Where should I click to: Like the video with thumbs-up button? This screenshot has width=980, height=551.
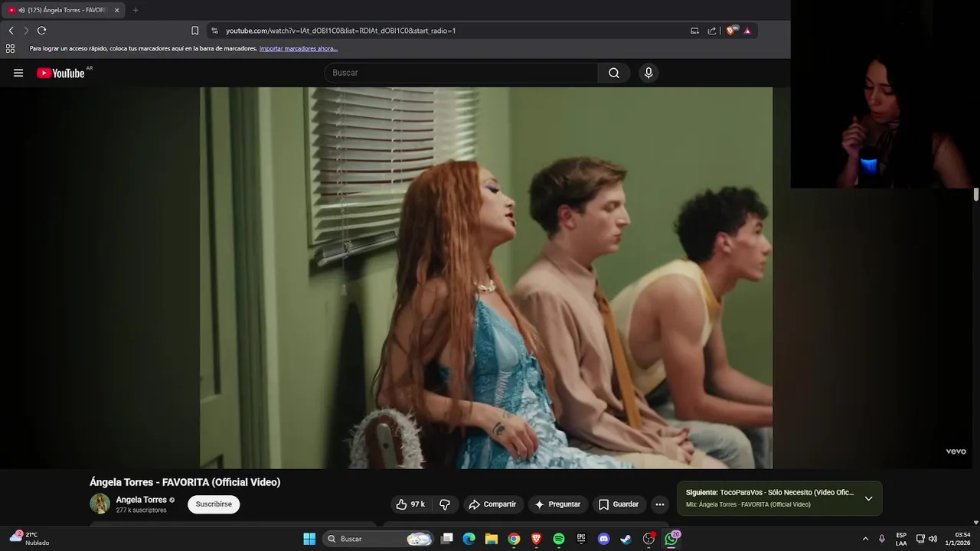tap(410, 504)
